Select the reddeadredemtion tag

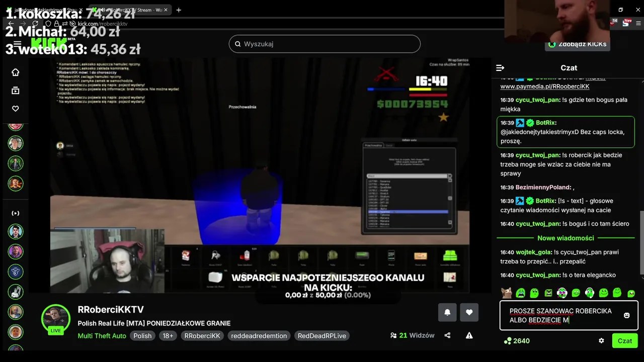259,336
